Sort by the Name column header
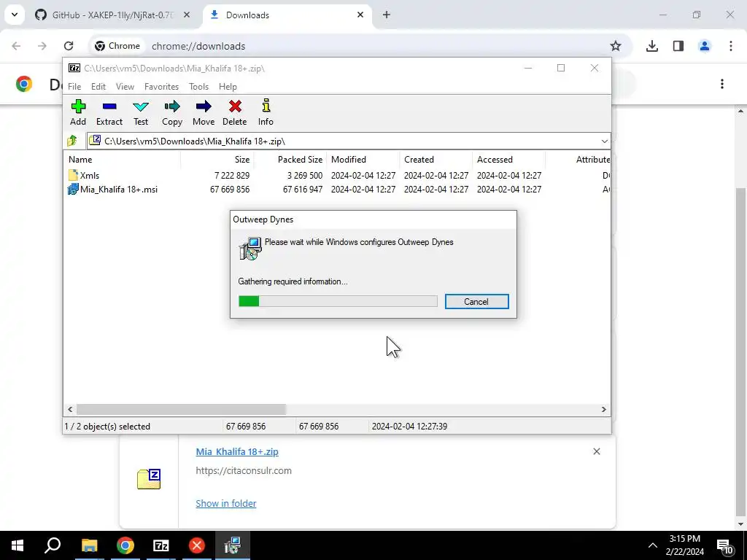Image resolution: width=747 pixels, height=560 pixels. point(122,160)
